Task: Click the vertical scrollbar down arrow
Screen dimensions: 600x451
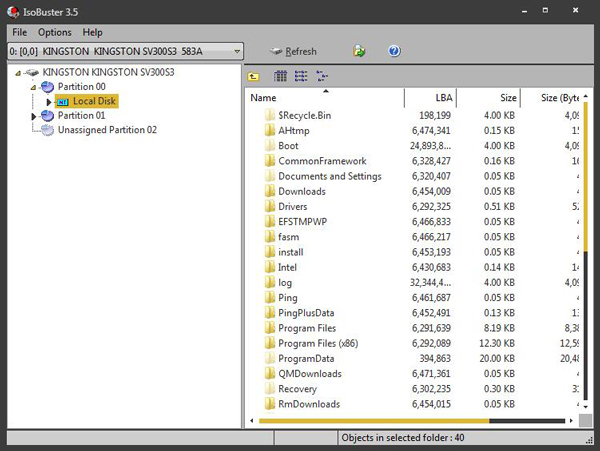Action: [x=585, y=407]
